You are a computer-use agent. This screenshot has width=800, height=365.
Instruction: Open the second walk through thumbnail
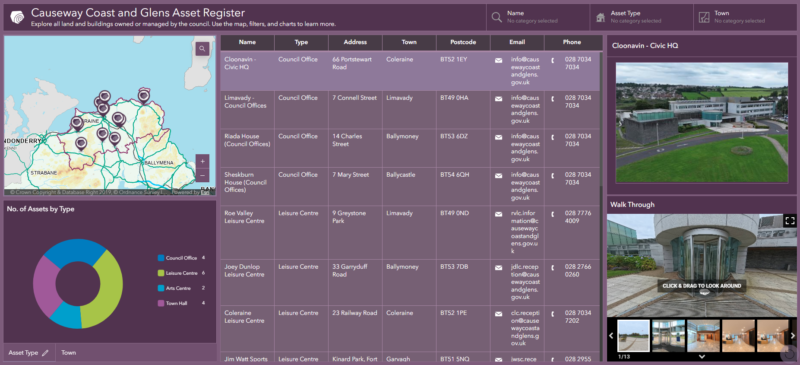[668, 335]
